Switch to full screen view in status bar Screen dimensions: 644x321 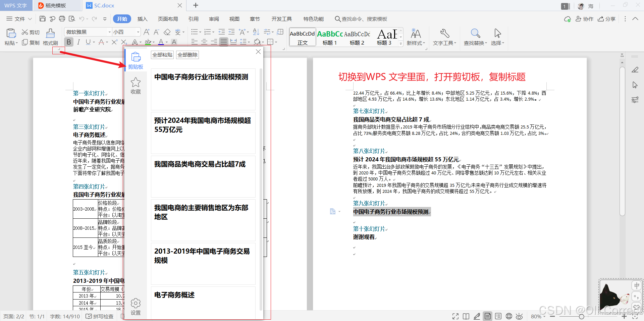point(455,316)
